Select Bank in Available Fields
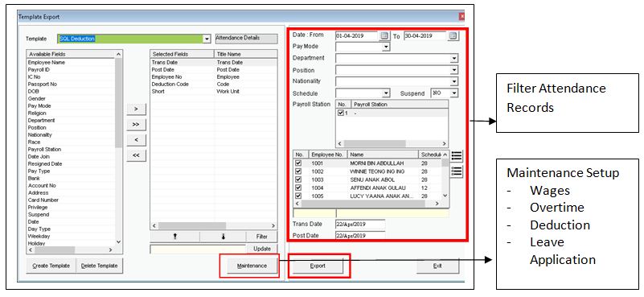 (34, 178)
